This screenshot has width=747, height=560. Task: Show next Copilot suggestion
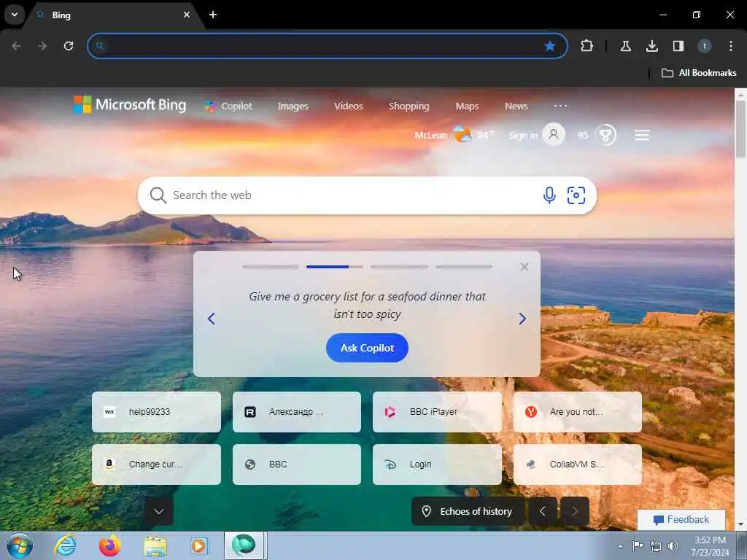522,319
